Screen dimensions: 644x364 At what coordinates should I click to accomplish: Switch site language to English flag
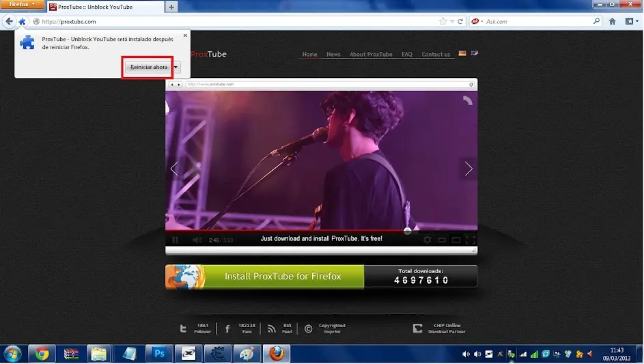tap(475, 53)
